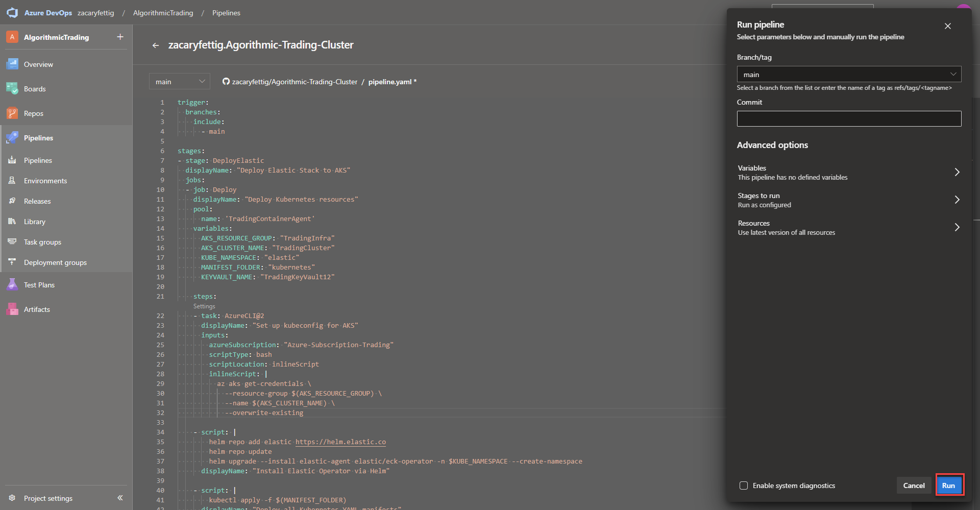Expand the Variables advanced option
980x510 pixels.
tap(848, 173)
